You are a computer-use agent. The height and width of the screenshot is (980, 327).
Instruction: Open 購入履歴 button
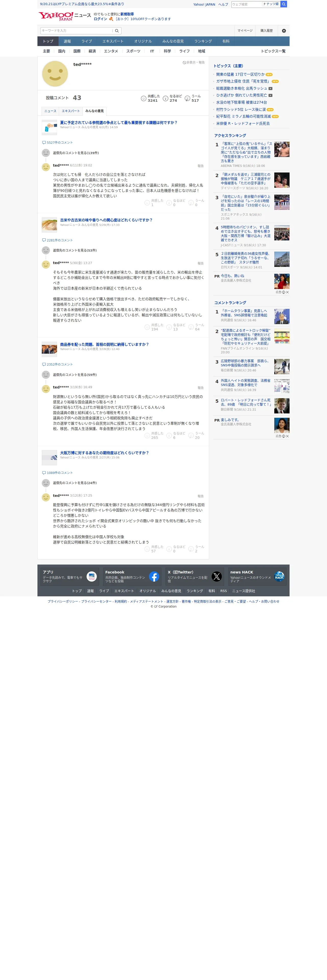[266, 31]
